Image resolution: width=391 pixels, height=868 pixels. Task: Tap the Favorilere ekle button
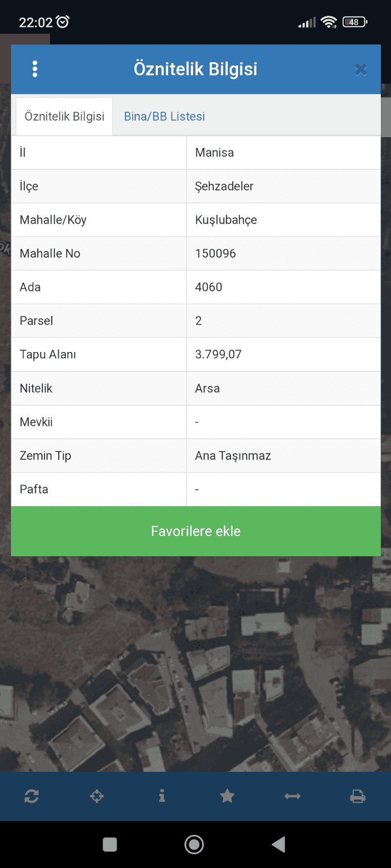196,531
